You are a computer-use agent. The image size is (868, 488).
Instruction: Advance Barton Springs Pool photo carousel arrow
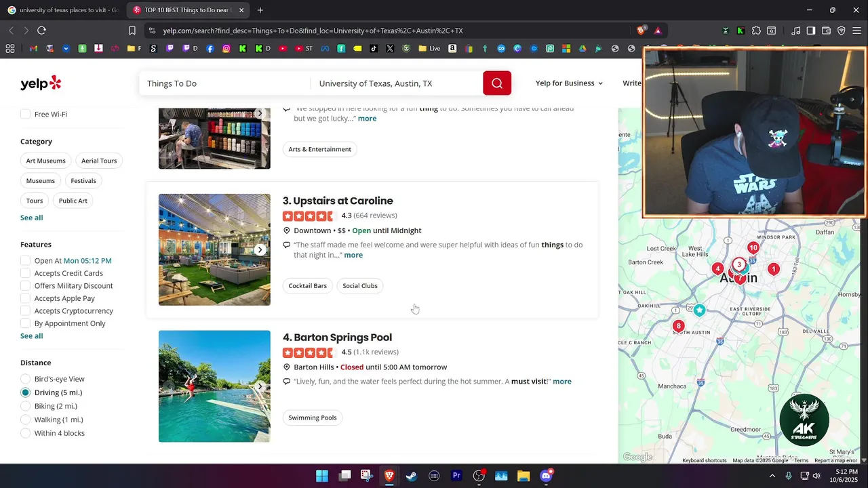click(x=260, y=386)
